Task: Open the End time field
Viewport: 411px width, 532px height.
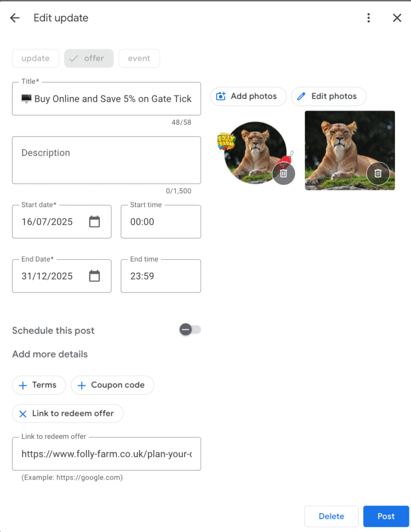Action: pyautogui.click(x=161, y=276)
